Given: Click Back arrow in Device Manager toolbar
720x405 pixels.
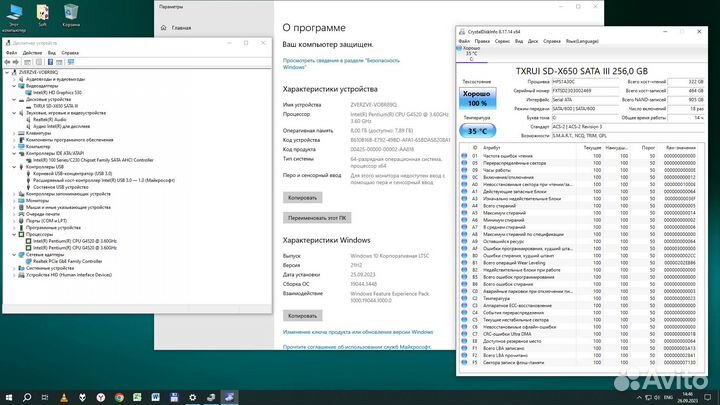Looking at the screenshot, I should pos(7,62).
